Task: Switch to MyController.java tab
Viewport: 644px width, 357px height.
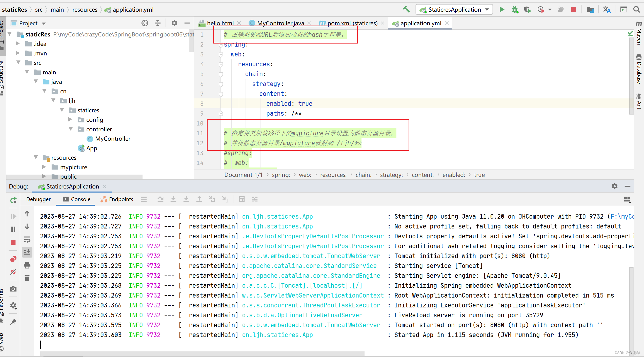Action: (x=280, y=23)
